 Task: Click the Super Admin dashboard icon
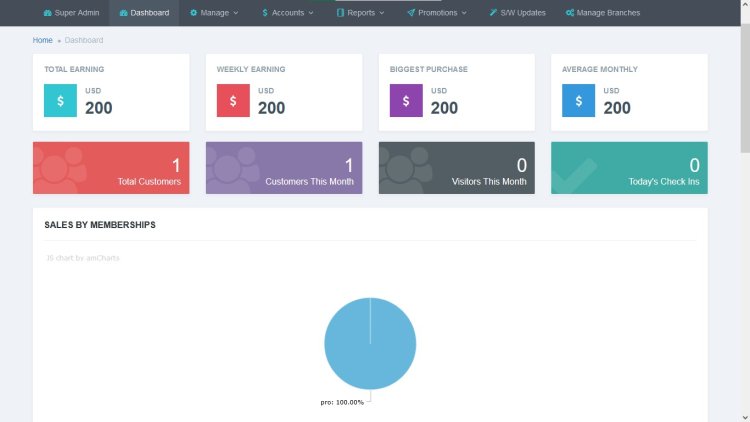(x=47, y=13)
